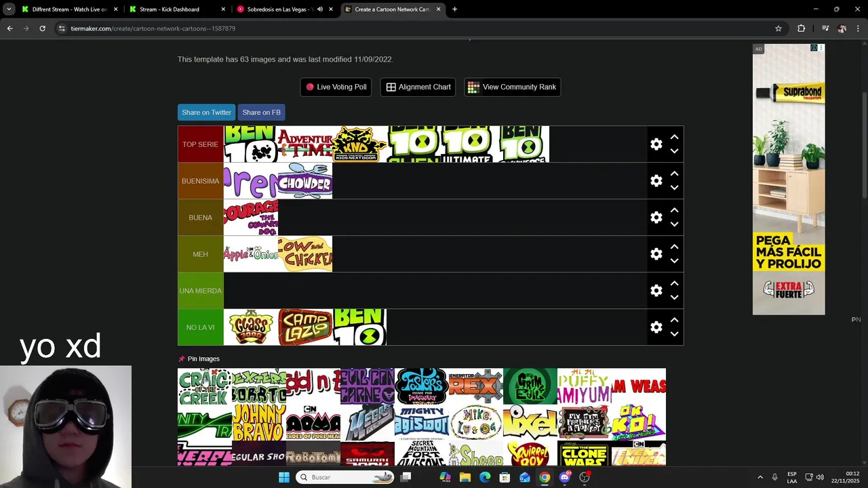Select the Camp Lazlo logo in NO LA VI

[x=305, y=327]
